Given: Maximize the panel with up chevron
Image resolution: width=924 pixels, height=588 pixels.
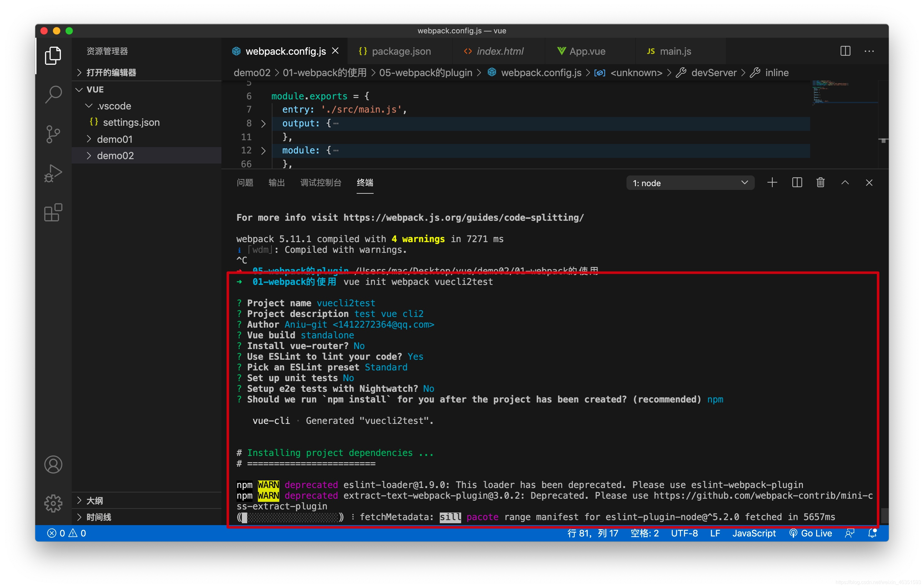Looking at the screenshot, I should pos(845,183).
